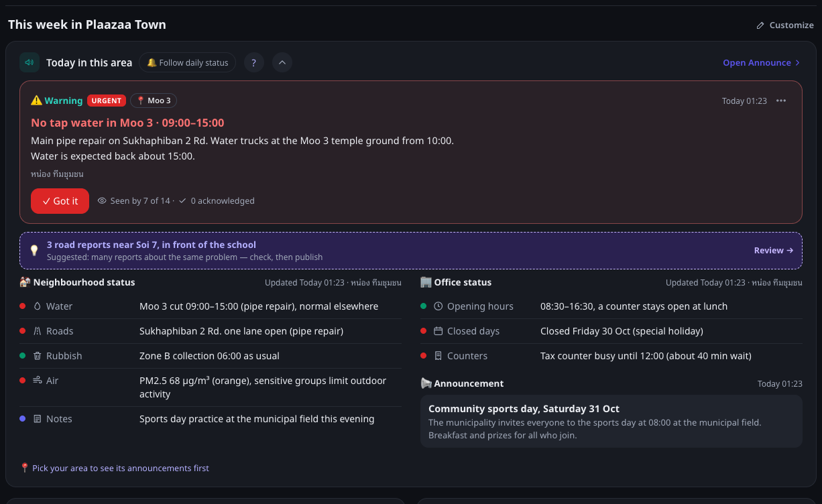The height and width of the screenshot is (504, 822).
Task: Click the warning triangle icon
Action: (36, 101)
